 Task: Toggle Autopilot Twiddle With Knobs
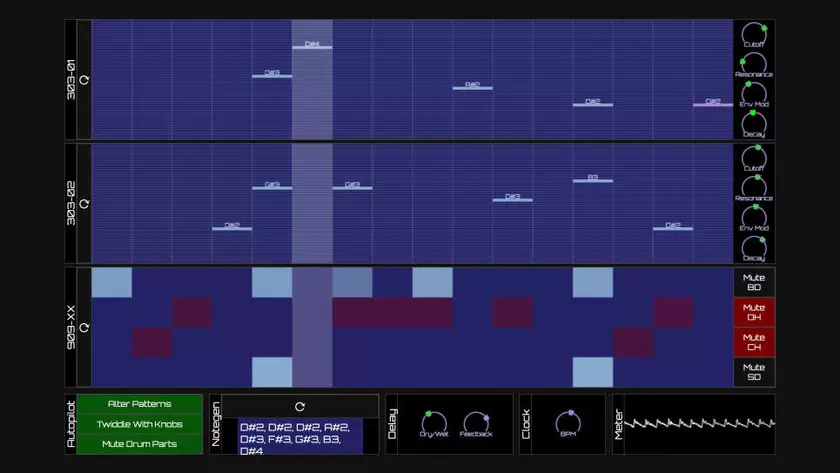coord(139,424)
